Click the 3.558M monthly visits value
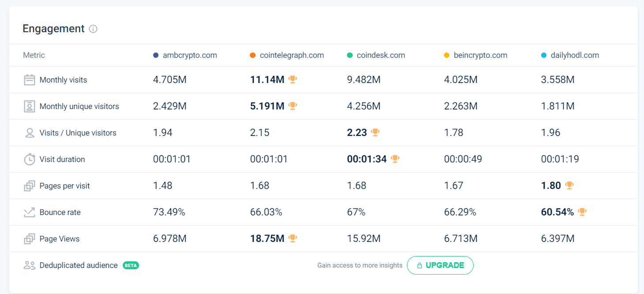This screenshot has height=294, width=644. click(x=558, y=80)
